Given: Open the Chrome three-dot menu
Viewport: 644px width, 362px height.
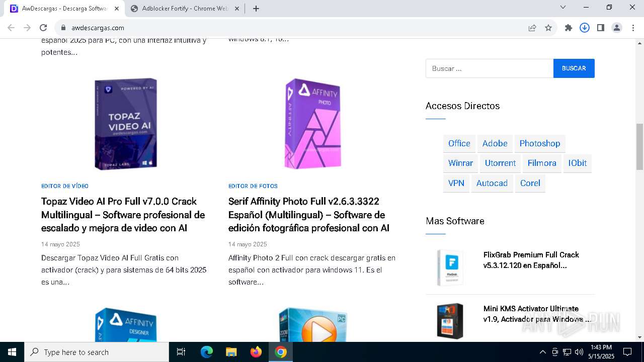Looking at the screenshot, I should click(633, 28).
